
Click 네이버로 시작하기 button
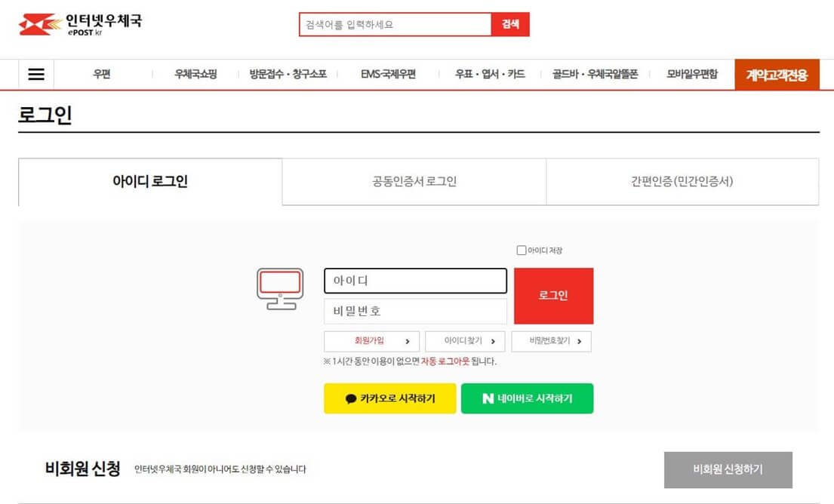[x=527, y=398]
